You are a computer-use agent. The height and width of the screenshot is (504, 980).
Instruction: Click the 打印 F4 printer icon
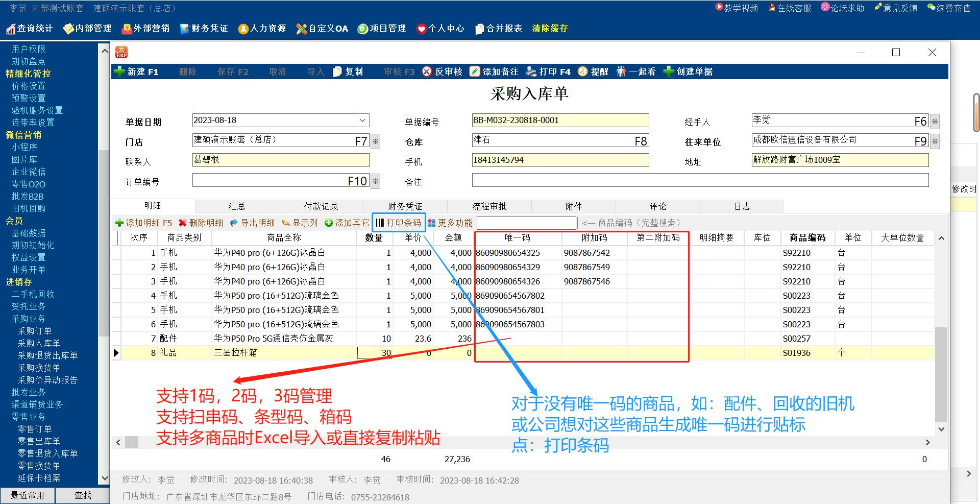click(531, 71)
